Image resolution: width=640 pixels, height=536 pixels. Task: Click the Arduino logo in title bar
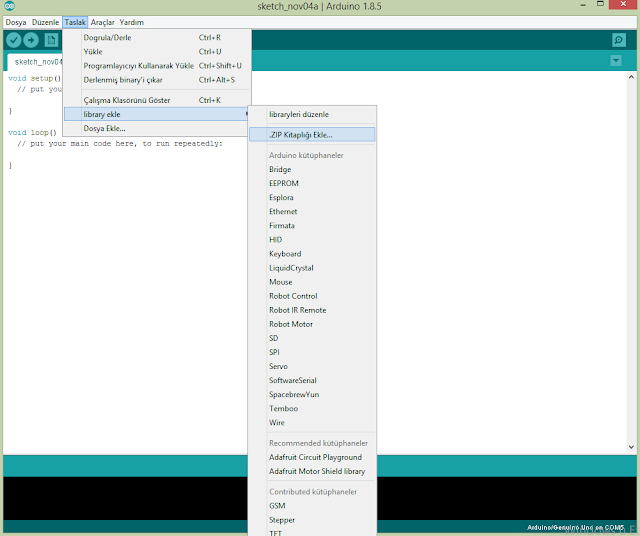[x=10, y=6]
